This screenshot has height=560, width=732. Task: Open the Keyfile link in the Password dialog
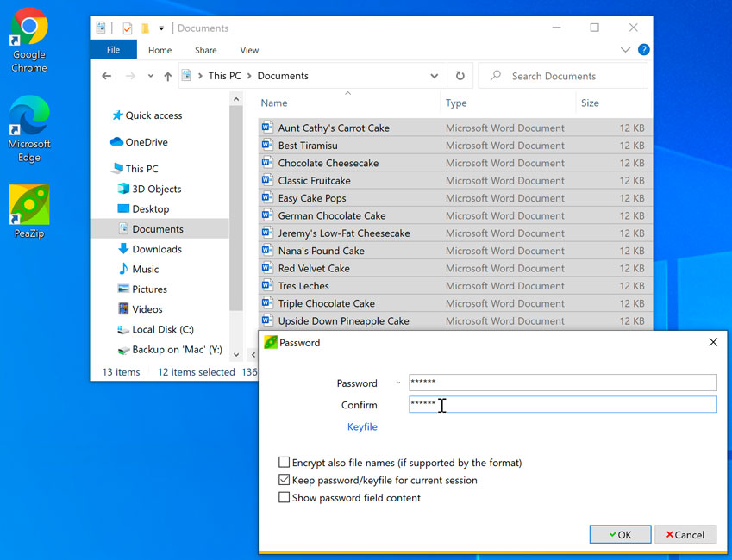pos(362,426)
